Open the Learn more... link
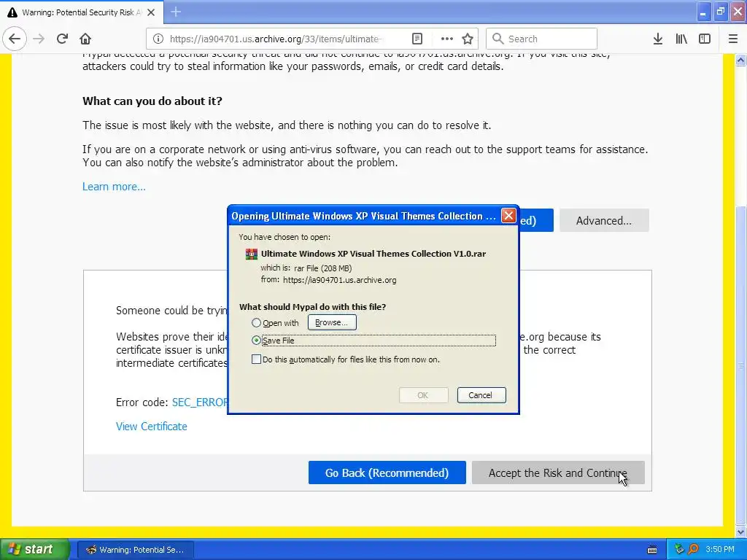The width and height of the screenshot is (747, 560). click(114, 187)
